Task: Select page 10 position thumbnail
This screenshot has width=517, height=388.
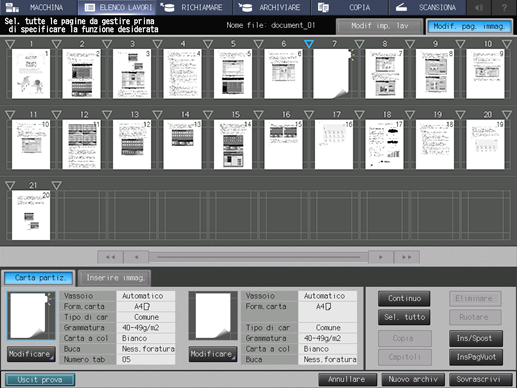Action: (485, 74)
